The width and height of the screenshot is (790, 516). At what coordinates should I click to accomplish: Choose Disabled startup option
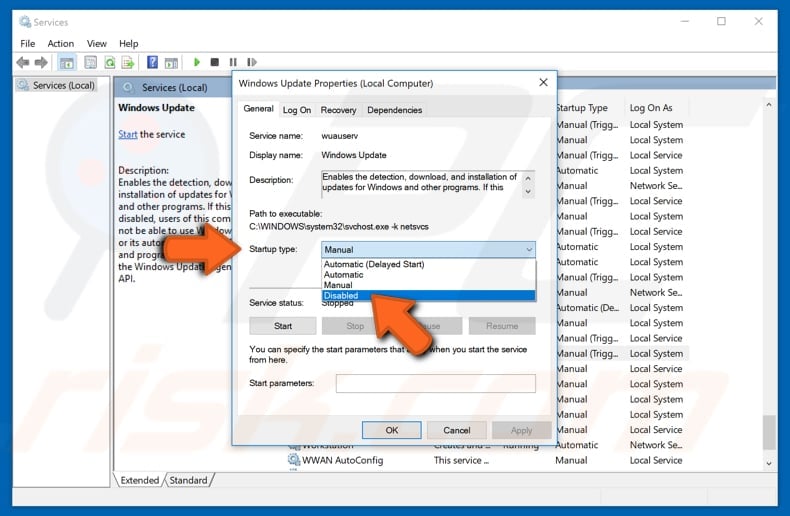(x=428, y=295)
